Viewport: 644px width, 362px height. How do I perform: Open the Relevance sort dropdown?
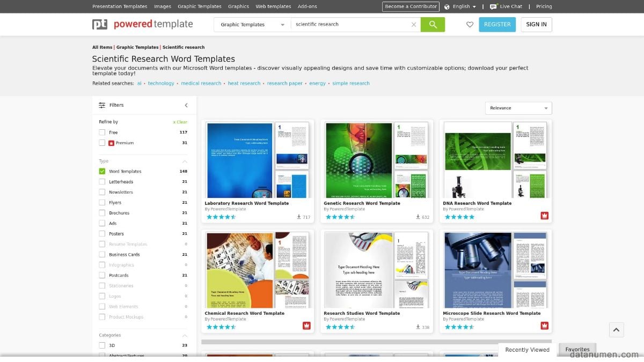coord(518,108)
